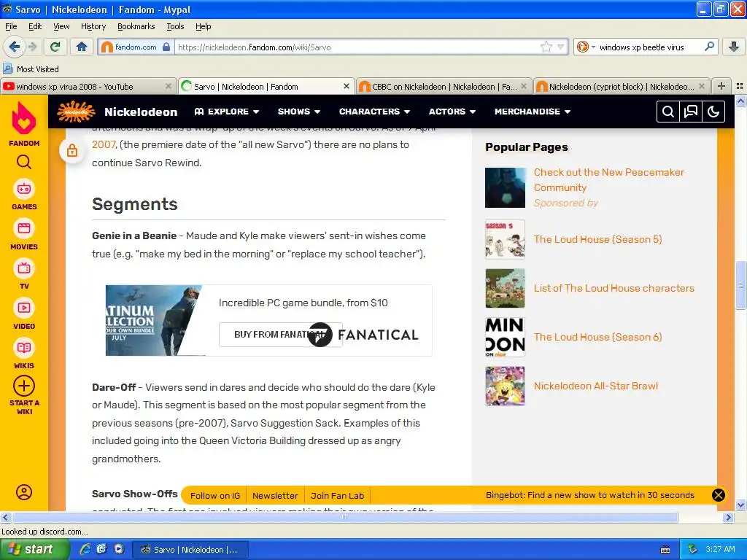Click the Buy From Fanatical button
Screen dimensions: 747x560
tap(281, 334)
